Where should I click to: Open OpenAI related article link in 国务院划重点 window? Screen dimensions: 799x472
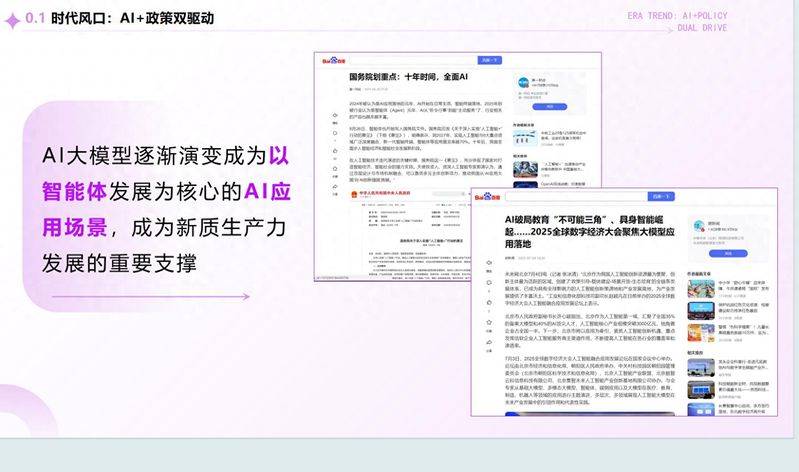pos(563,184)
